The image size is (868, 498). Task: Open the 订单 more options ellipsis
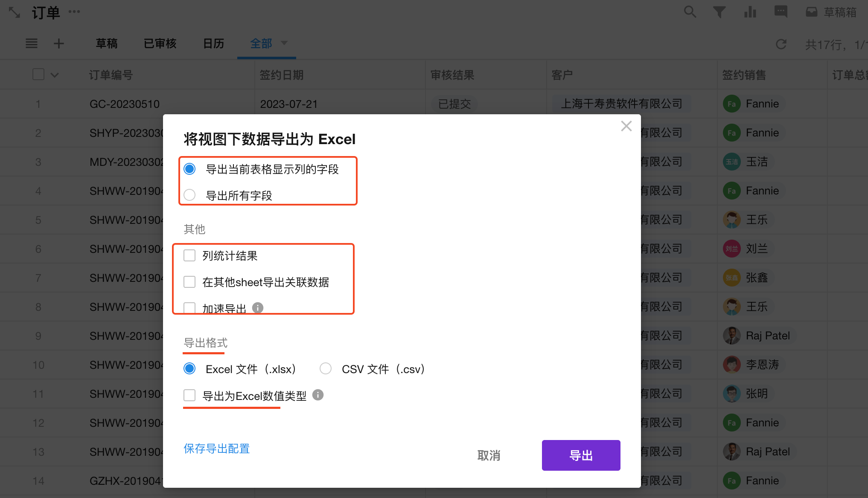[74, 12]
